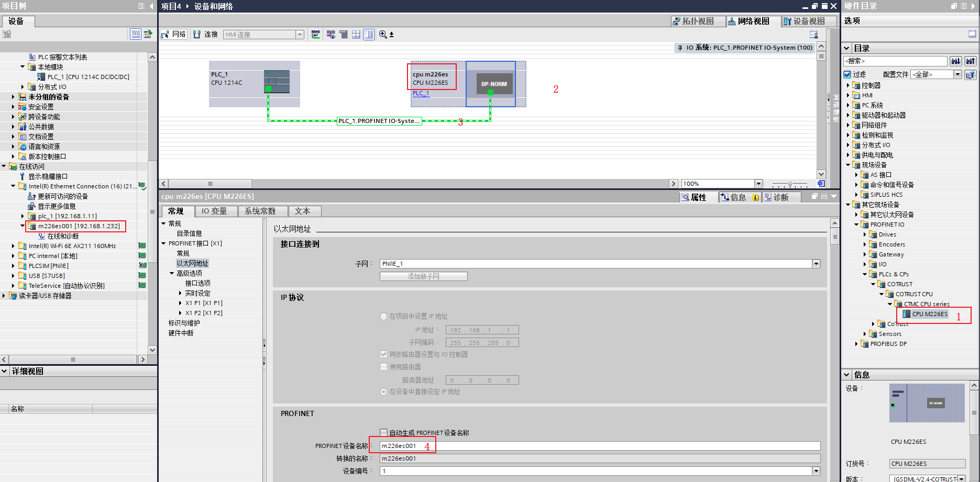The width and height of the screenshot is (980, 482).
Task: Switch to the 设备视图 tab
Action: click(809, 21)
